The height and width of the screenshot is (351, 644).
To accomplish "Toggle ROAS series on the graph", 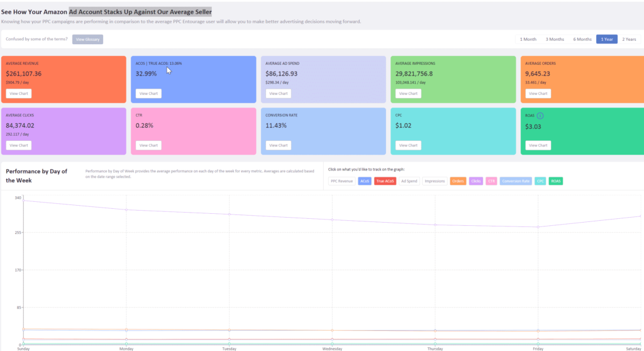I will (556, 181).
